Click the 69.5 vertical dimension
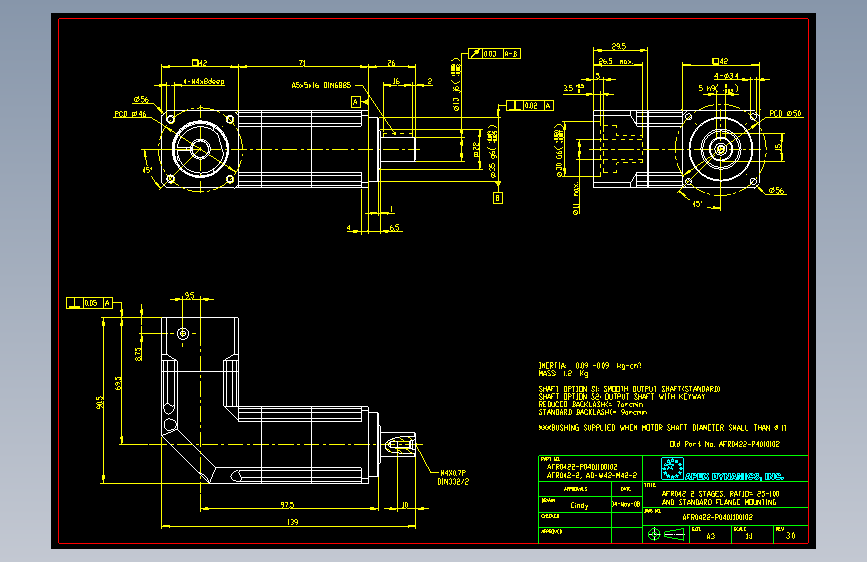The image size is (867, 562). click(x=118, y=383)
